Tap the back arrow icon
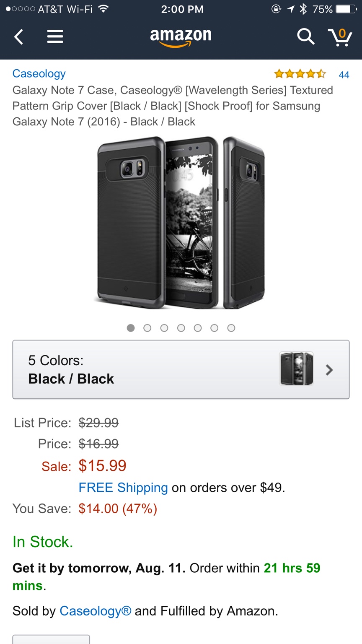The height and width of the screenshot is (644, 362). (x=18, y=37)
